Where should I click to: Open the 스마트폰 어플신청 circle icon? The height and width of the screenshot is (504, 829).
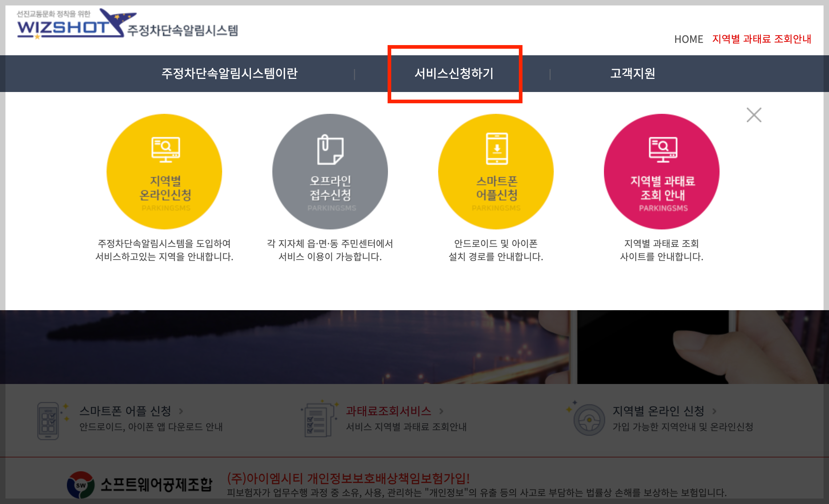point(496,171)
